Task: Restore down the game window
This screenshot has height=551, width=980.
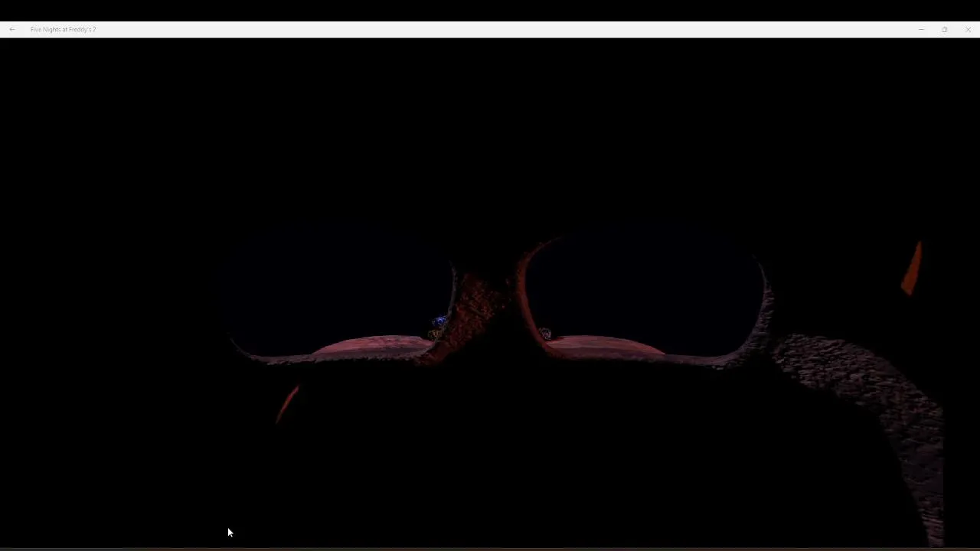Action: click(945, 29)
